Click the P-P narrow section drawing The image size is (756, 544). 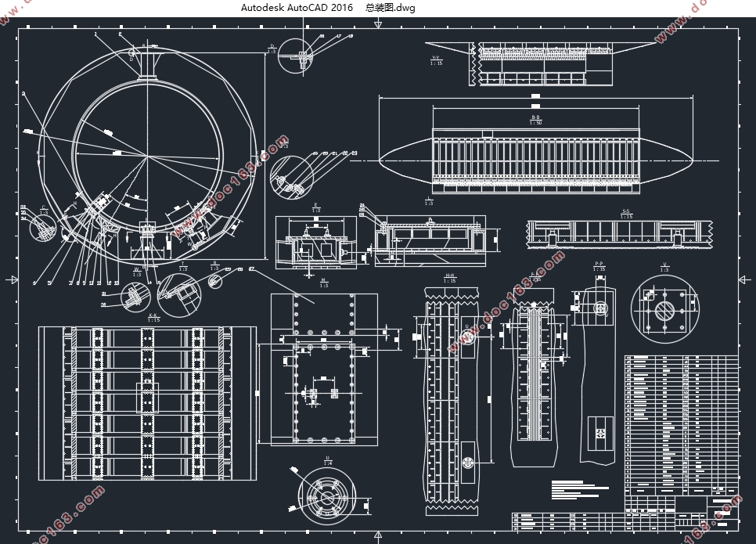click(x=599, y=376)
